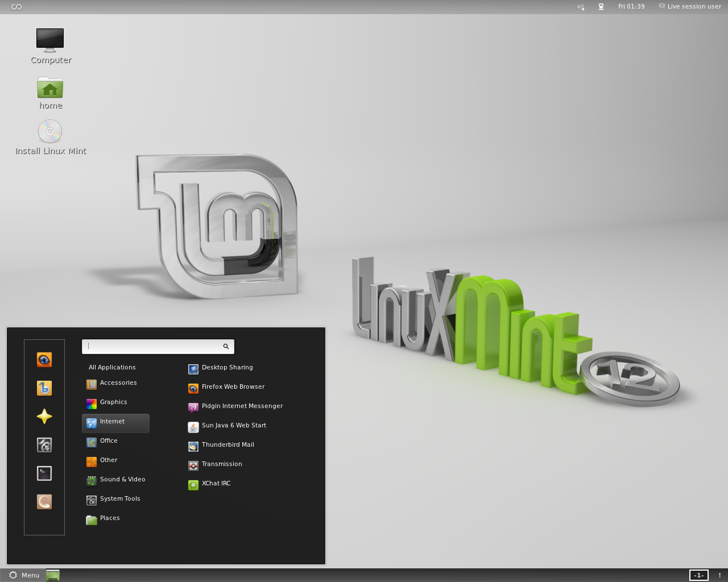Viewport: 728px width, 582px height.
Task: Launch Desktop Sharing
Action: (x=221, y=368)
